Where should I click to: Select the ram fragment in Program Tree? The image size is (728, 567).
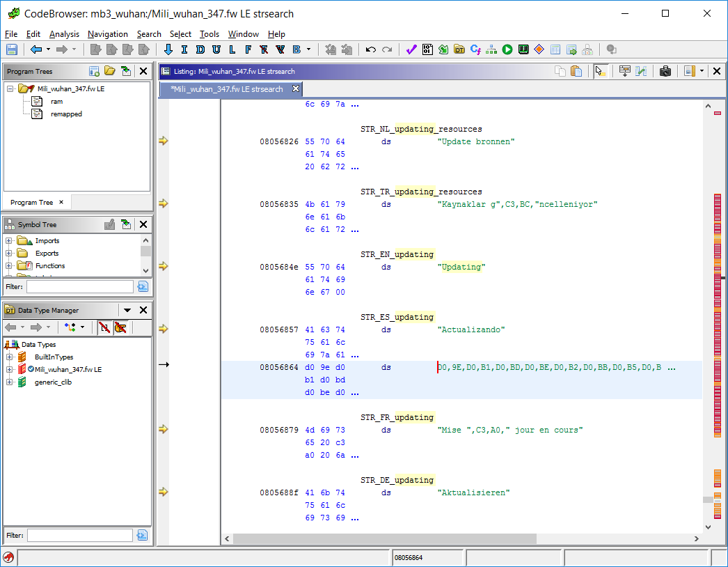coord(56,101)
